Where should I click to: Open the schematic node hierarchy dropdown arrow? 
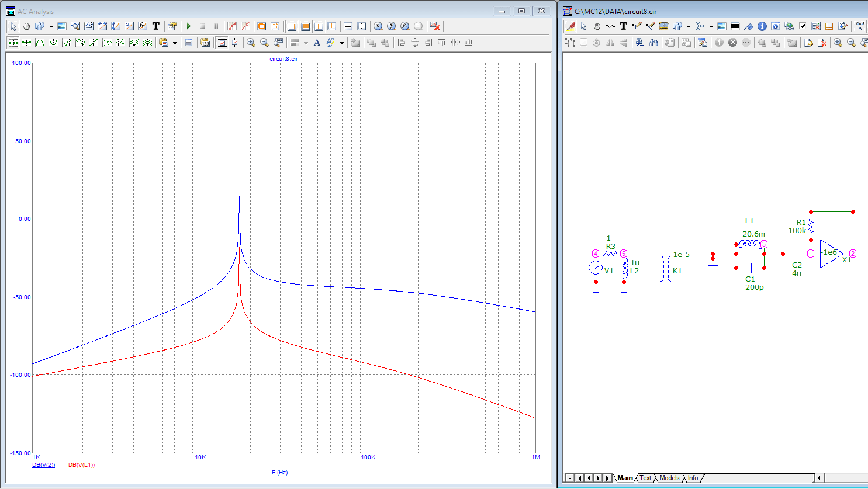pos(711,26)
